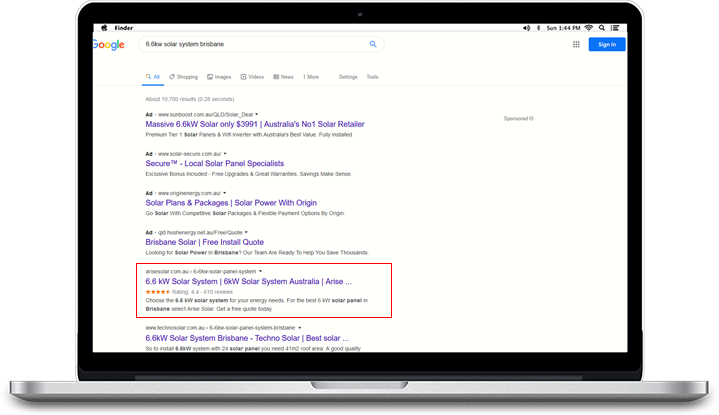Image resolution: width=719 pixels, height=415 pixels.
Task: Open Secure Local Solar Panel Specialists link
Action: (x=215, y=164)
